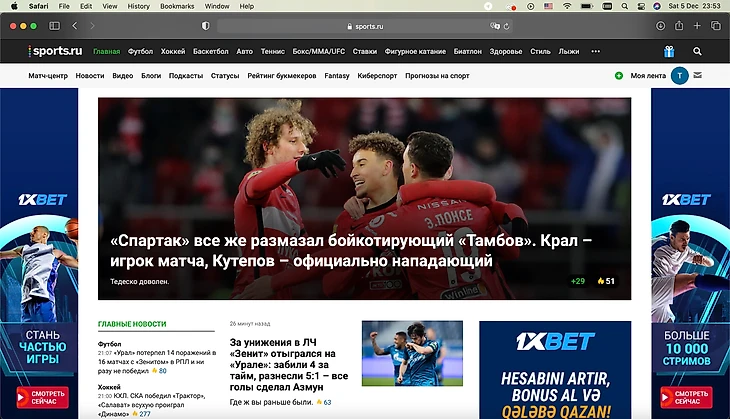Viewport: 730px width, 419px height.
Task: Go forward with the forward arrow
Action: point(92,26)
